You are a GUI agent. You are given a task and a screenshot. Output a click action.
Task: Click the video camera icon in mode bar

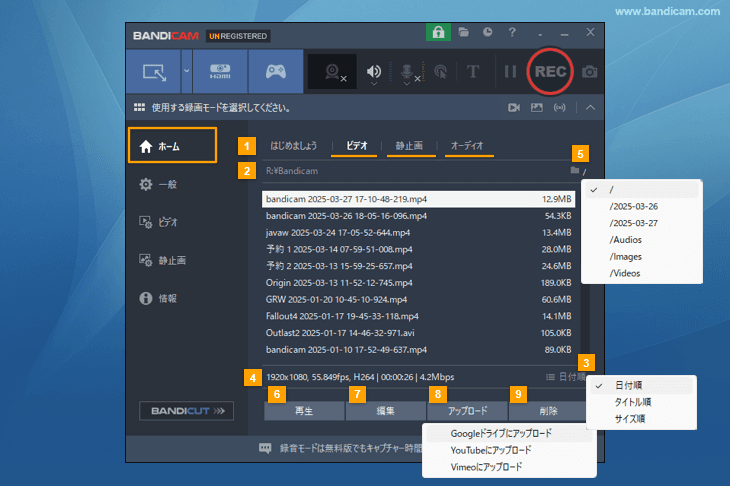pyautogui.click(x=514, y=108)
